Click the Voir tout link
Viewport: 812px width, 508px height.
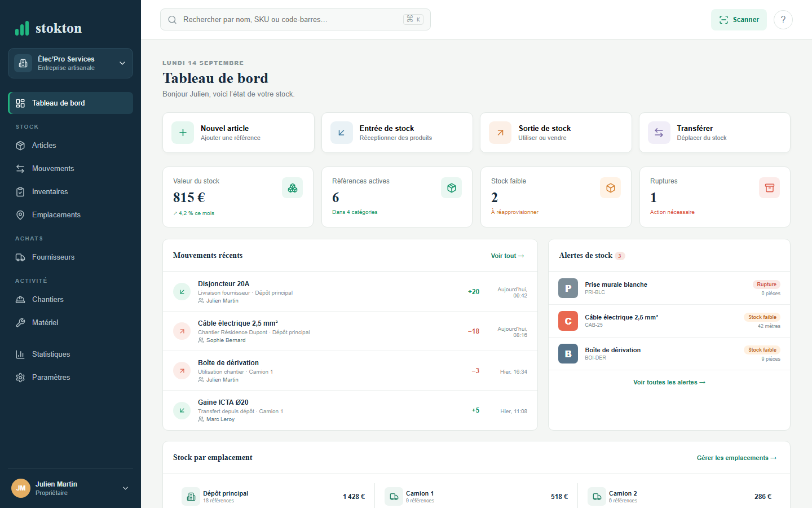coord(507,256)
